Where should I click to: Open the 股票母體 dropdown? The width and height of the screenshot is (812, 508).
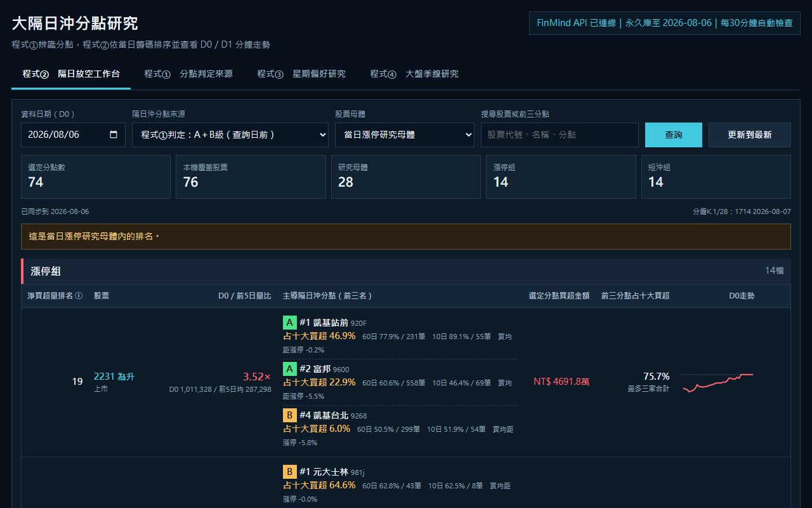405,135
